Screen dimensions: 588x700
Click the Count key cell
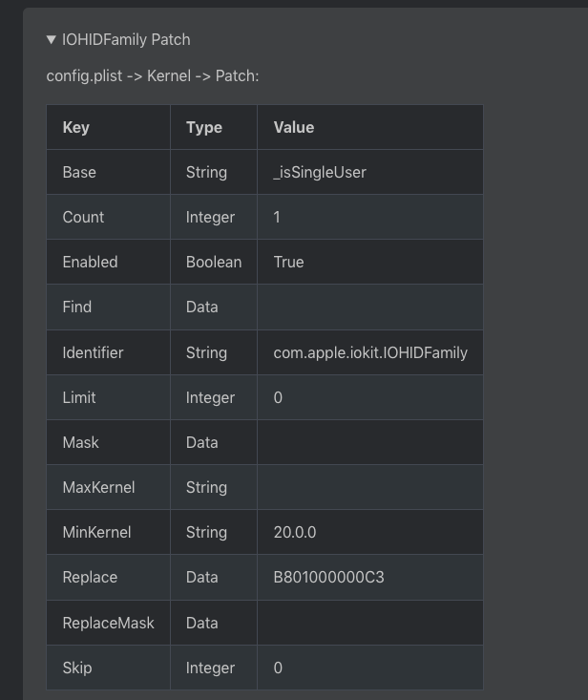(x=83, y=218)
